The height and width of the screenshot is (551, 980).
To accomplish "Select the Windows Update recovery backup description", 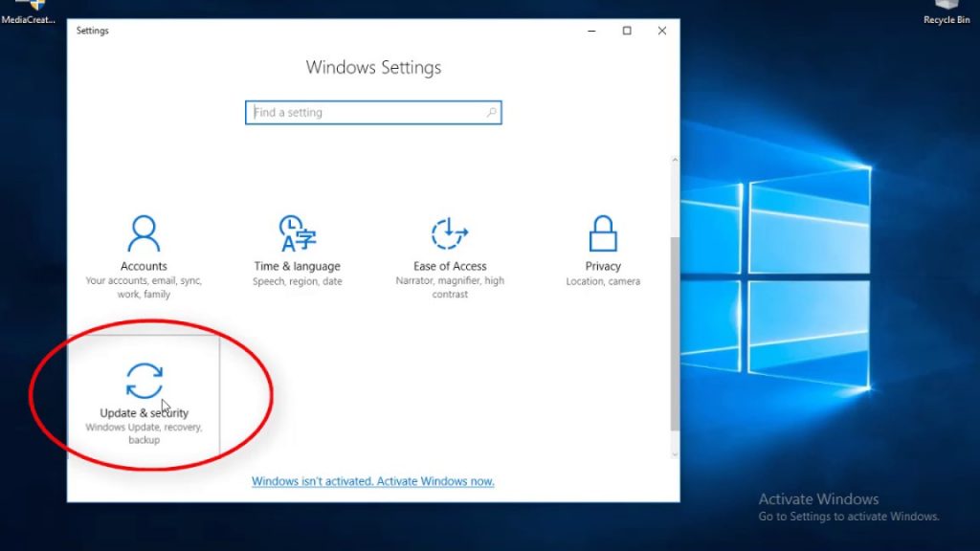I will (145, 432).
